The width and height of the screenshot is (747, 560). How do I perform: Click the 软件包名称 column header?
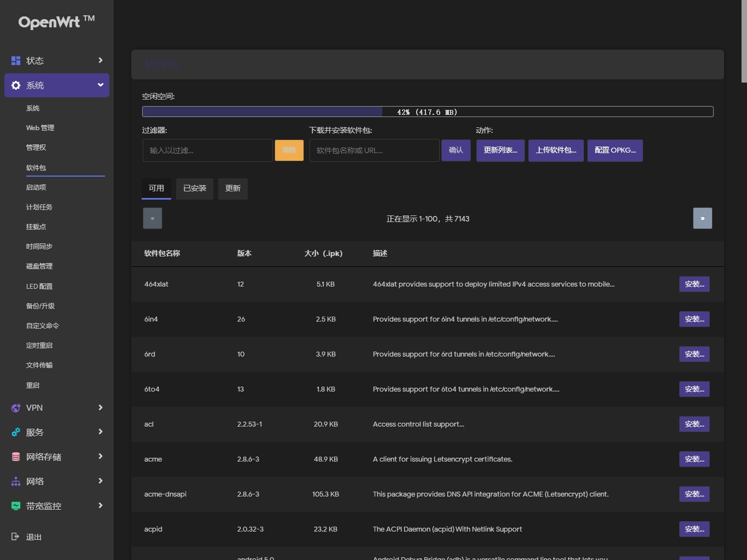(162, 254)
